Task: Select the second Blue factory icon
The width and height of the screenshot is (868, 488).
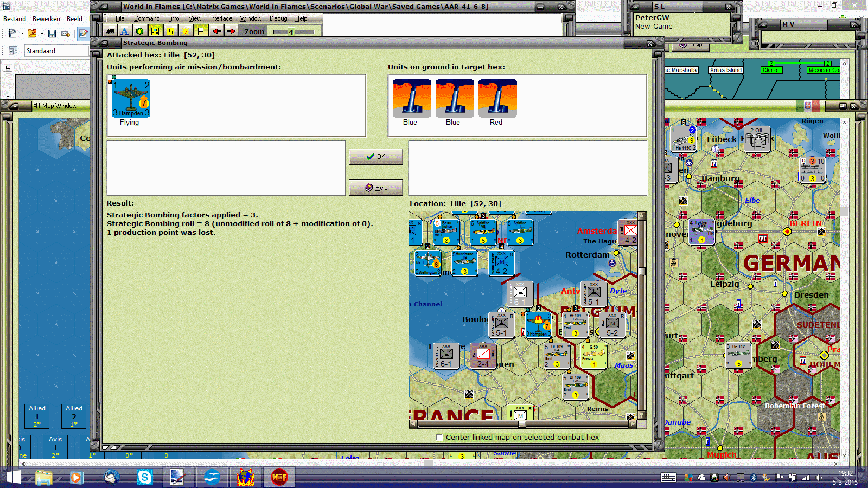Action: click(x=455, y=98)
